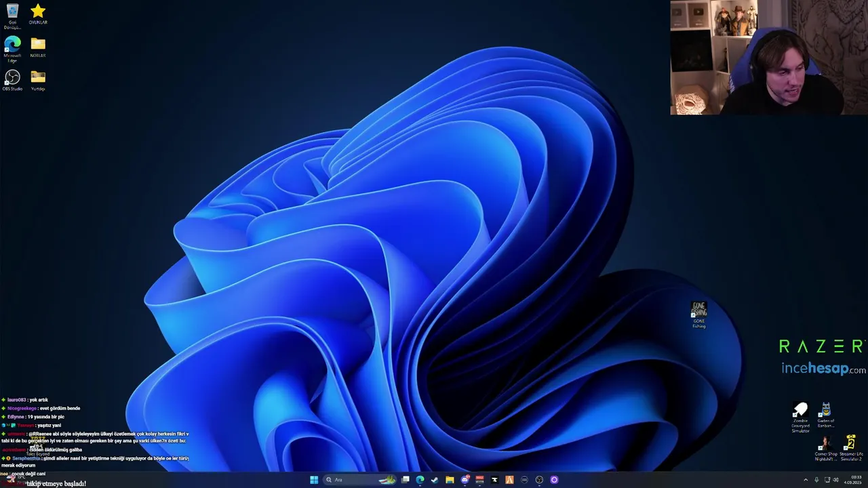Open network status tray icon
The image size is (868, 488).
click(x=827, y=480)
